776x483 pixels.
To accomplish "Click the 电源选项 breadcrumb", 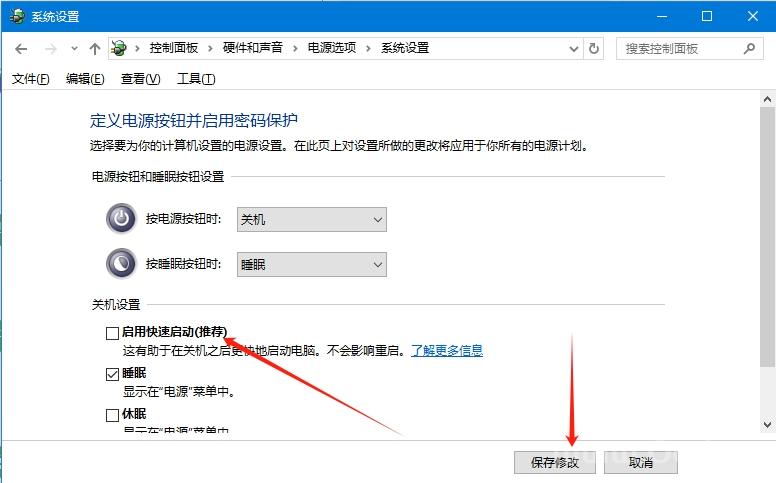I will pos(331,48).
